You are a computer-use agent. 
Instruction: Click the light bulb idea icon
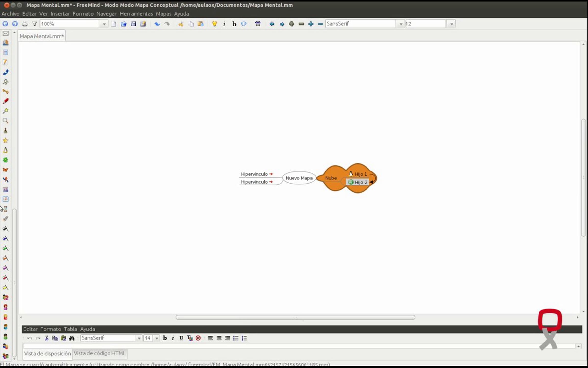click(214, 24)
